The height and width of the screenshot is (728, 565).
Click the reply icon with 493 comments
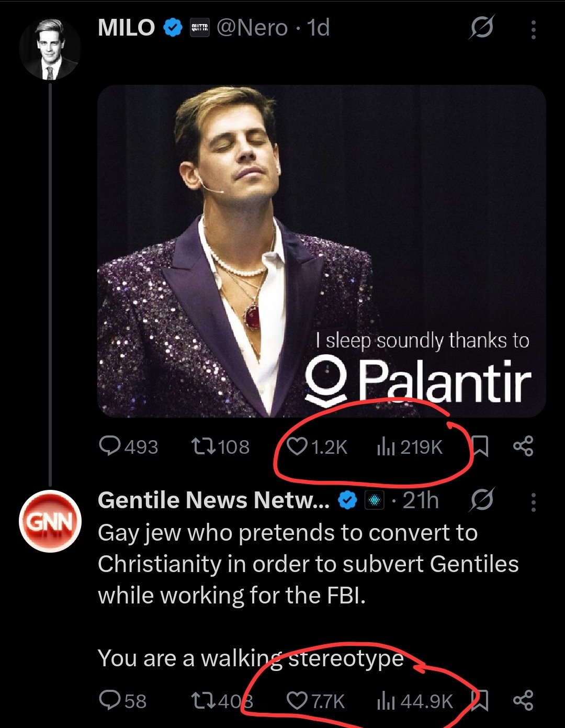(x=110, y=446)
